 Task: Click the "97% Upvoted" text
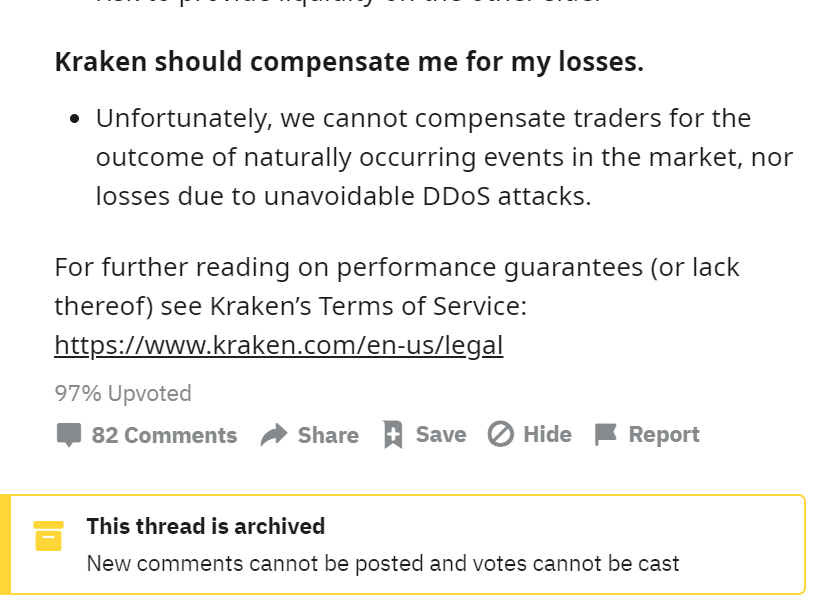(123, 393)
